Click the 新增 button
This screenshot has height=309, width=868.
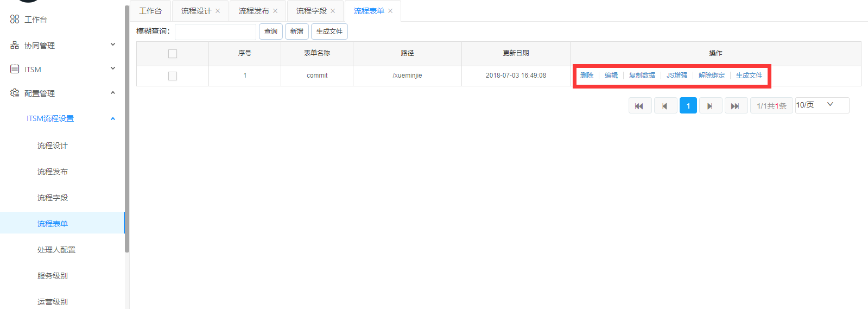click(297, 31)
